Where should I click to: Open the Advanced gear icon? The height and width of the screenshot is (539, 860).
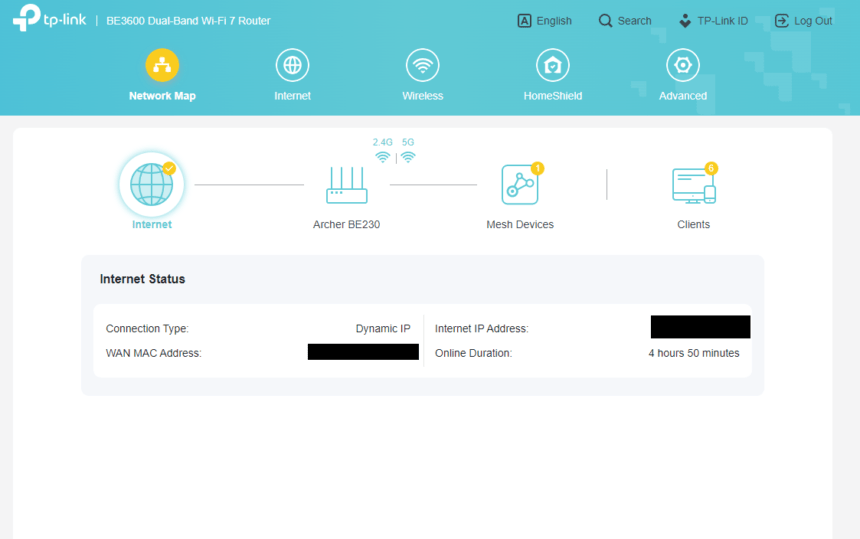click(x=683, y=65)
